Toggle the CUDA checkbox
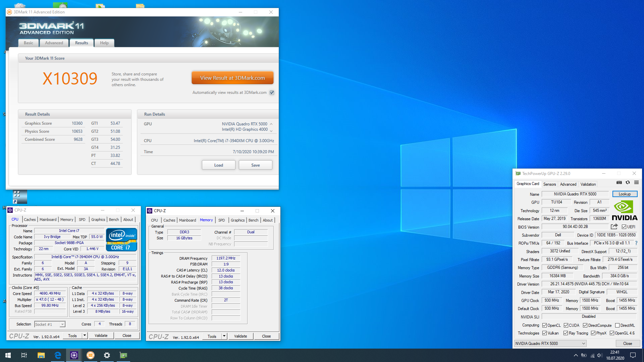 pos(566,325)
